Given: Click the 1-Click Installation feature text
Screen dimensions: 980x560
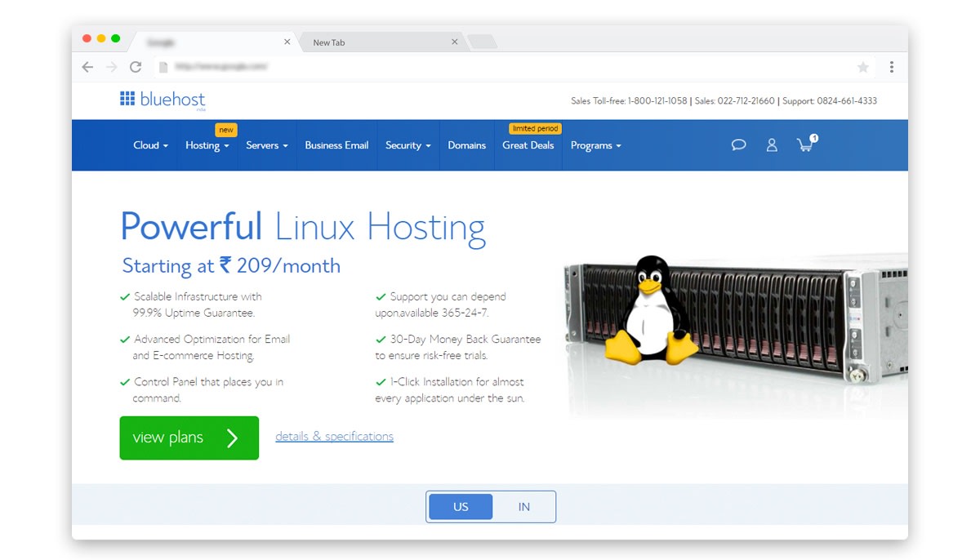Looking at the screenshot, I should (450, 389).
